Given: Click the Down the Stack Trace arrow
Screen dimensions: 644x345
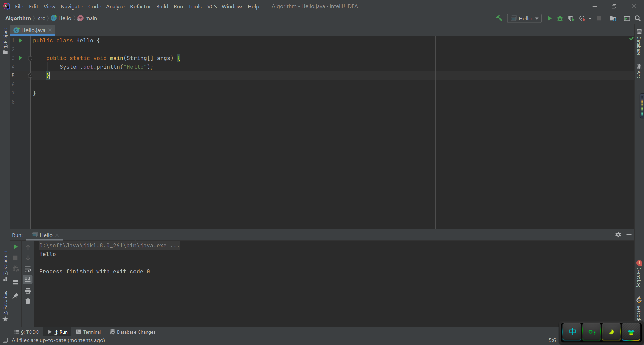Looking at the screenshot, I should (28, 258).
